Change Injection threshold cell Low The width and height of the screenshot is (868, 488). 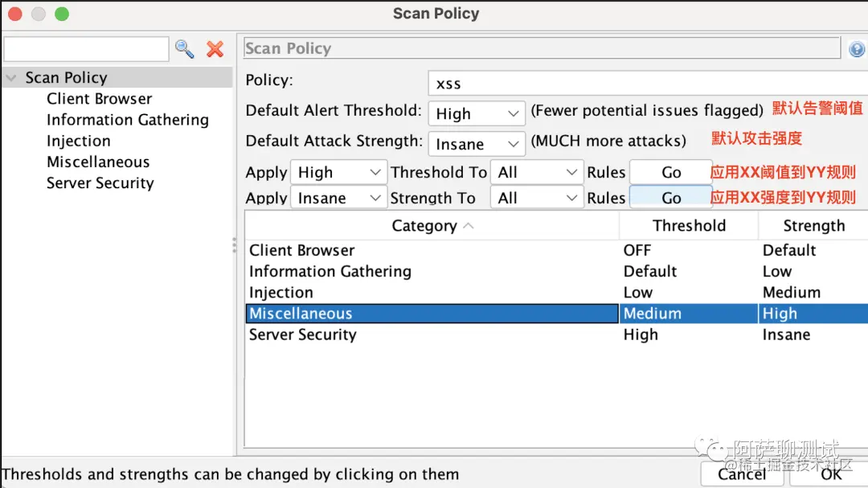pyautogui.click(x=689, y=293)
